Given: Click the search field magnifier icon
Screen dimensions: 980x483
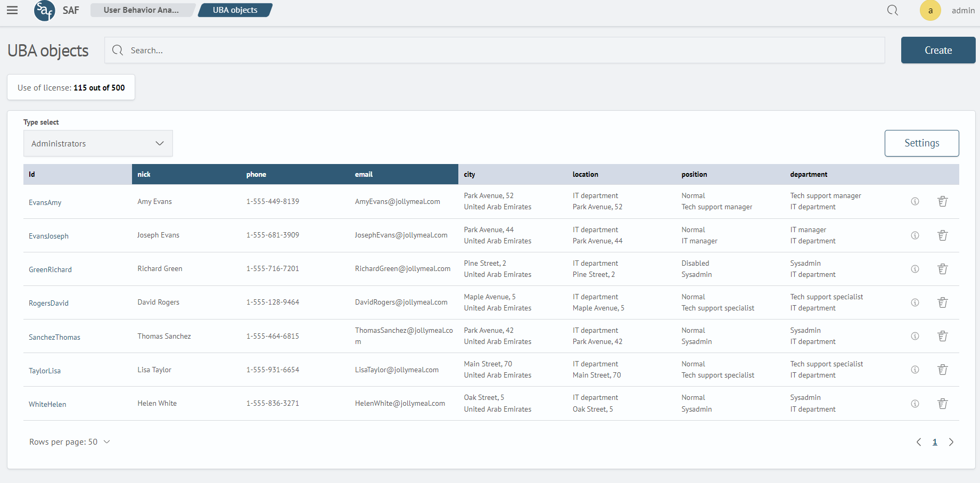Looking at the screenshot, I should point(118,50).
